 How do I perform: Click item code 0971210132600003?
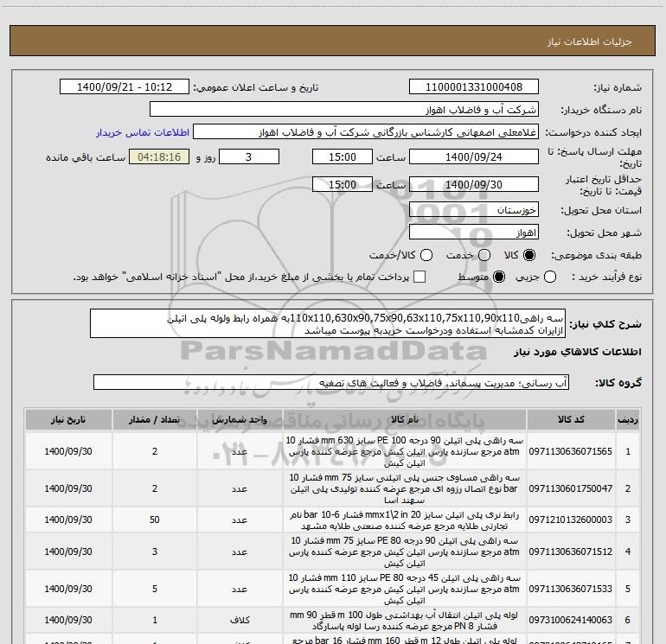pyautogui.click(x=571, y=520)
